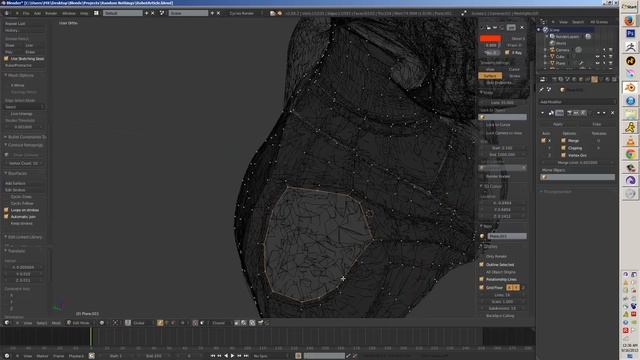Click the Blender info editor type icon

(x=7, y=13)
